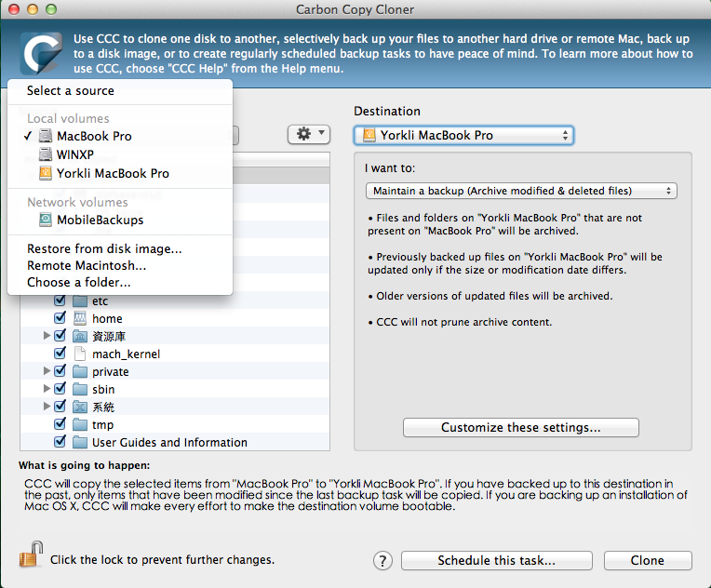This screenshot has width=711, height=588.
Task: Click the sbin folder icon
Action: [x=80, y=390]
